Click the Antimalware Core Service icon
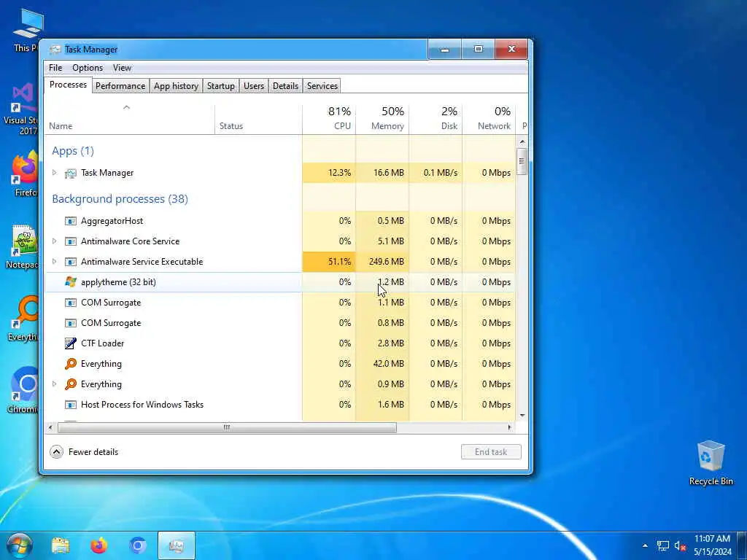 click(x=71, y=241)
